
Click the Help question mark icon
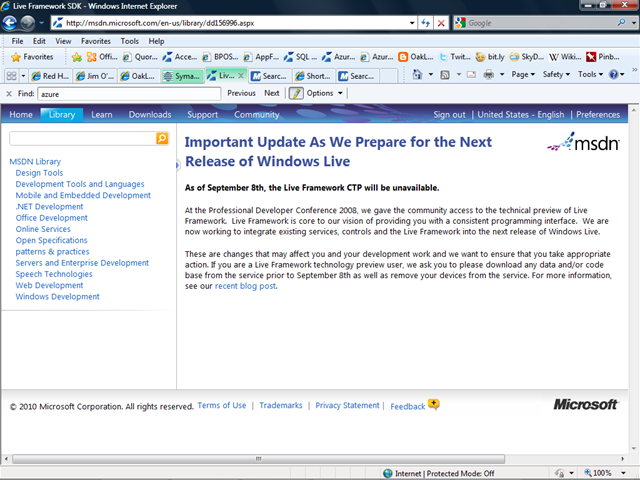pyautogui.click(x=613, y=74)
